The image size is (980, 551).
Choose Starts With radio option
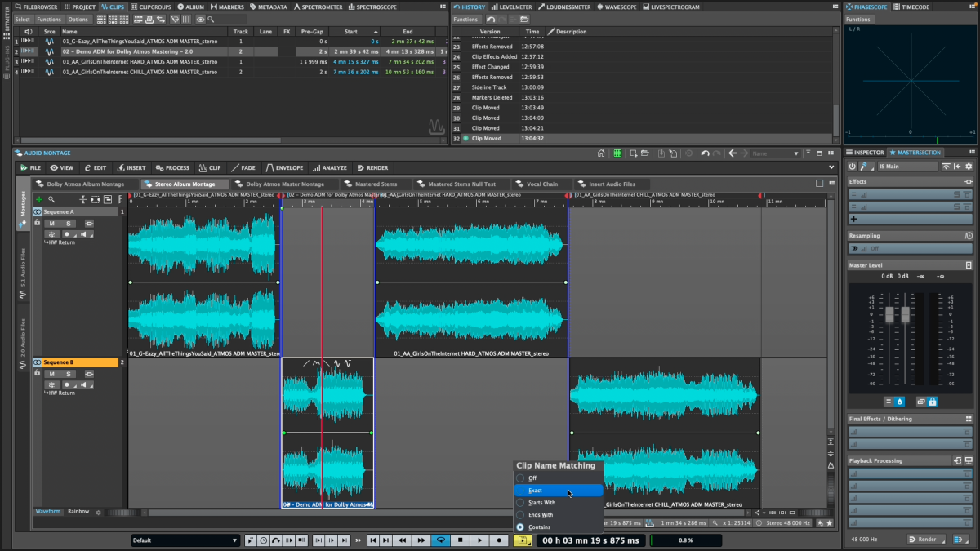pyautogui.click(x=541, y=503)
